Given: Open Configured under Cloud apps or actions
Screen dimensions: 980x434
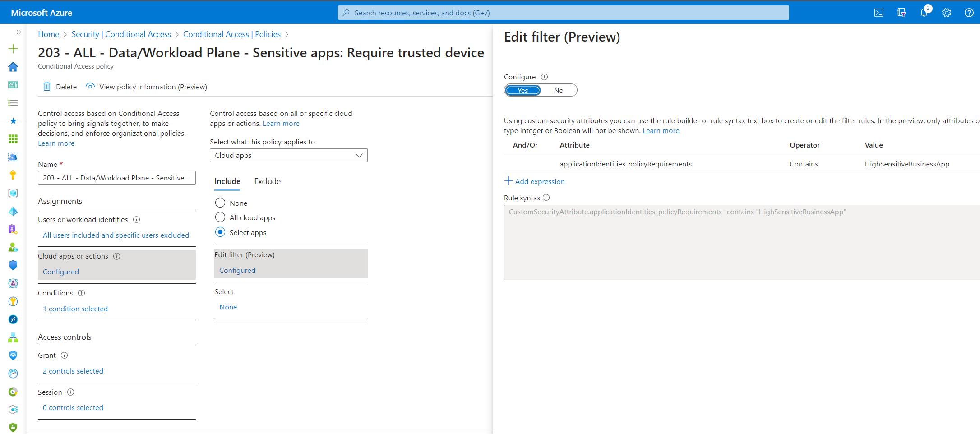Looking at the screenshot, I should (61, 272).
